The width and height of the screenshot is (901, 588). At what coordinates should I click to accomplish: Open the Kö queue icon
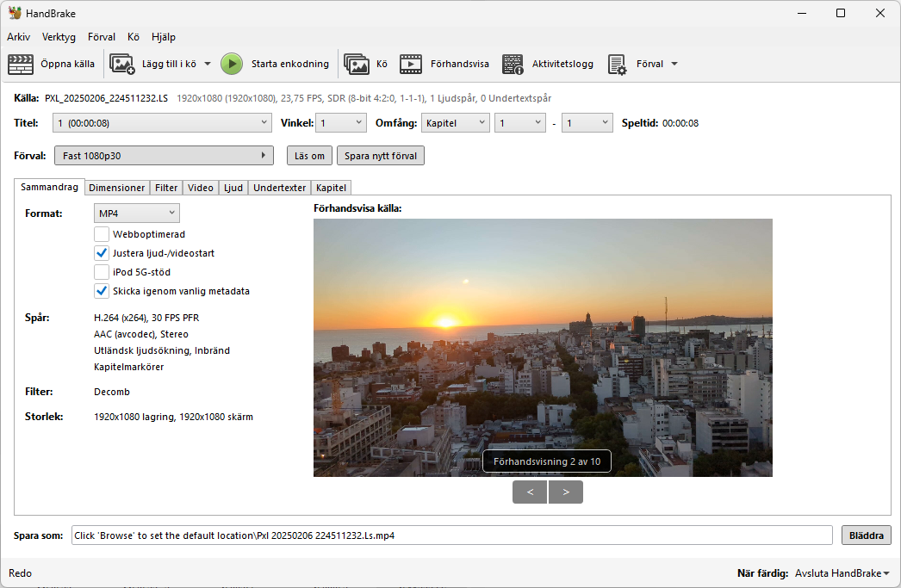(357, 64)
